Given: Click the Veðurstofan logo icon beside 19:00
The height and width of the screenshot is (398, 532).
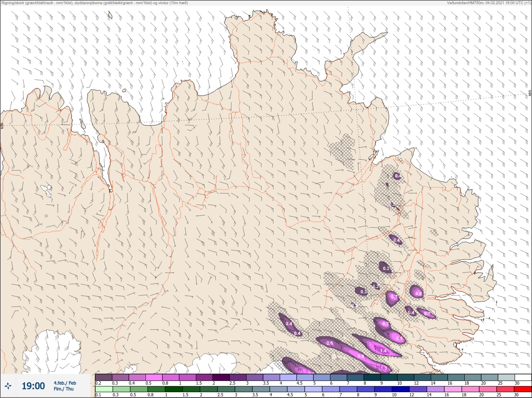Looking at the screenshot, I should 8,386.
